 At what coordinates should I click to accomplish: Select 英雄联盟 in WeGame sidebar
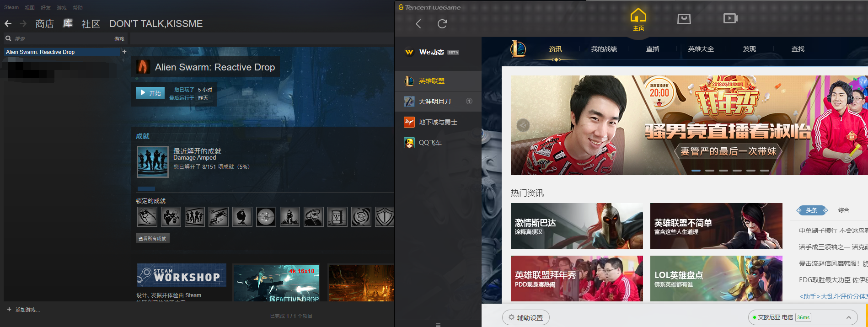(x=438, y=81)
